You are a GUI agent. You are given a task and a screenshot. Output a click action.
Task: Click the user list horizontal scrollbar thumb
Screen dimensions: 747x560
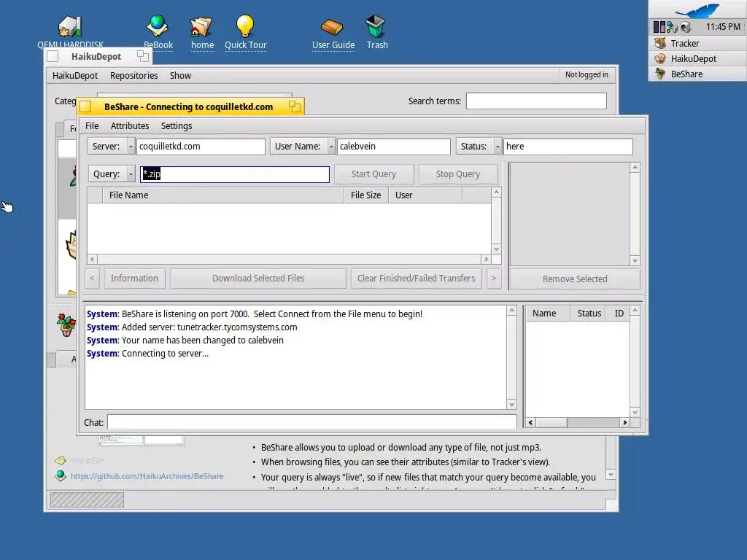[551, 422]
